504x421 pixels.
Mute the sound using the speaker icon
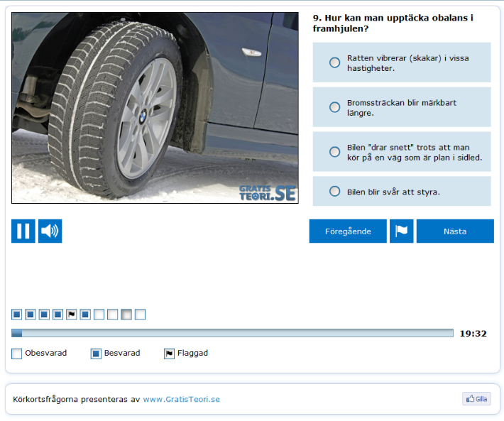[50, 231]
